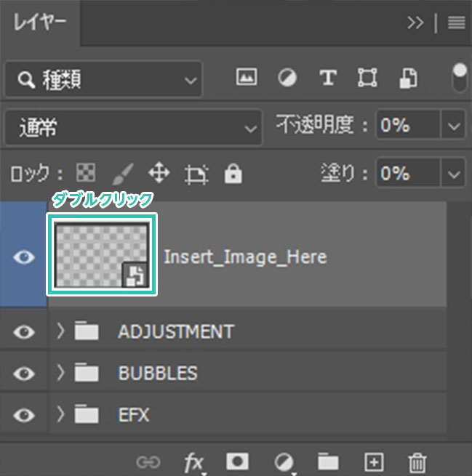Screen dimensions: 472x476
Task: Expand the ADJUSTMENT group folder
Action: (62, 332)
